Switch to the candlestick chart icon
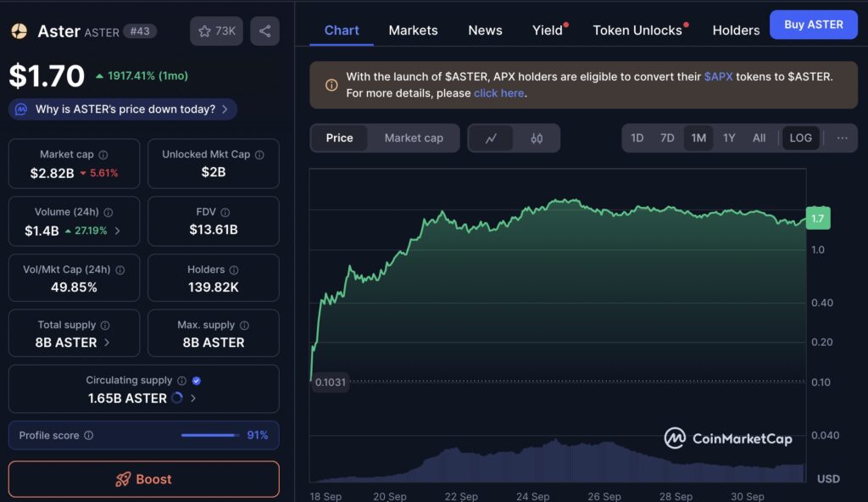 (537, 138)
